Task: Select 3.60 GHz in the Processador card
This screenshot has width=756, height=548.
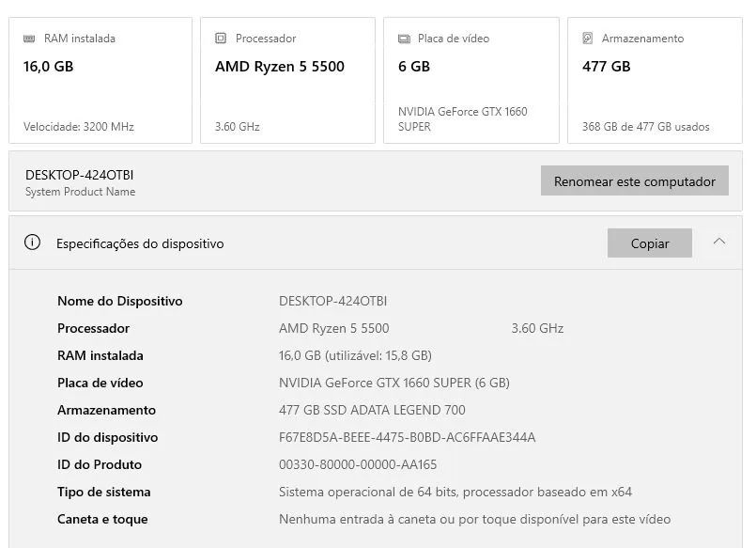Action: point(238,127)
